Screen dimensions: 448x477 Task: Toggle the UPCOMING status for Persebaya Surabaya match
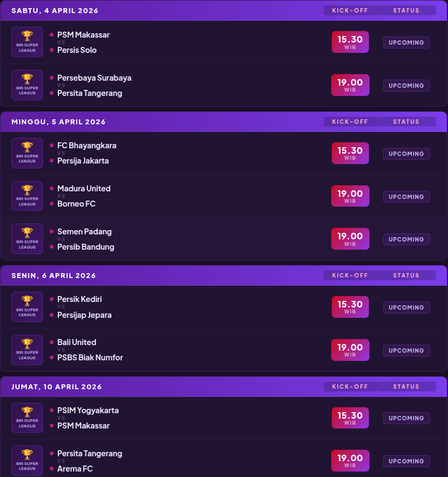(x=406, y=86)
